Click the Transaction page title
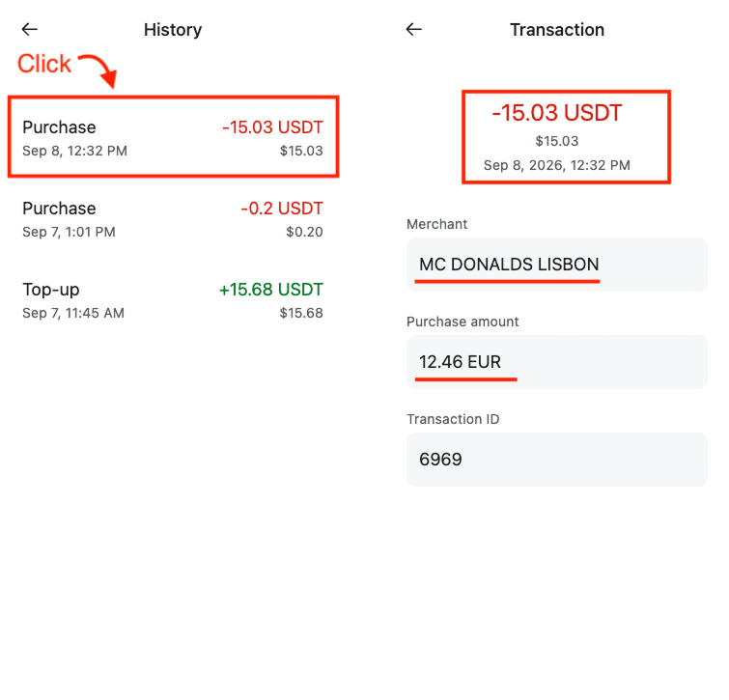Viewport: 729px width, 700px height. [x=557, y=30]
